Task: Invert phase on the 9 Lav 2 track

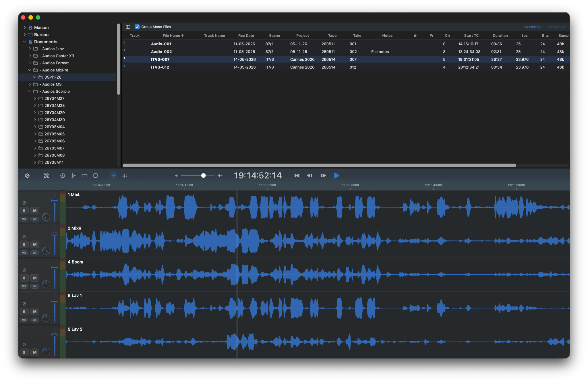Action: (24, 345)
